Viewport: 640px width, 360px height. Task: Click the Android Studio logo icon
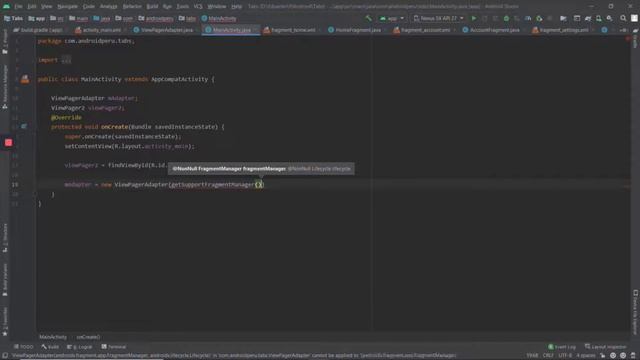6,6
